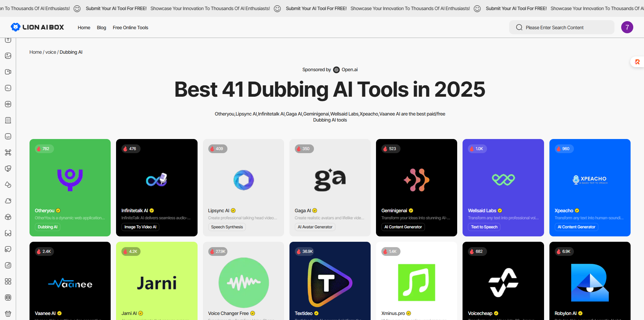Click the Voicecheap title
Screen dimensions: 644x320
(480, 313)
